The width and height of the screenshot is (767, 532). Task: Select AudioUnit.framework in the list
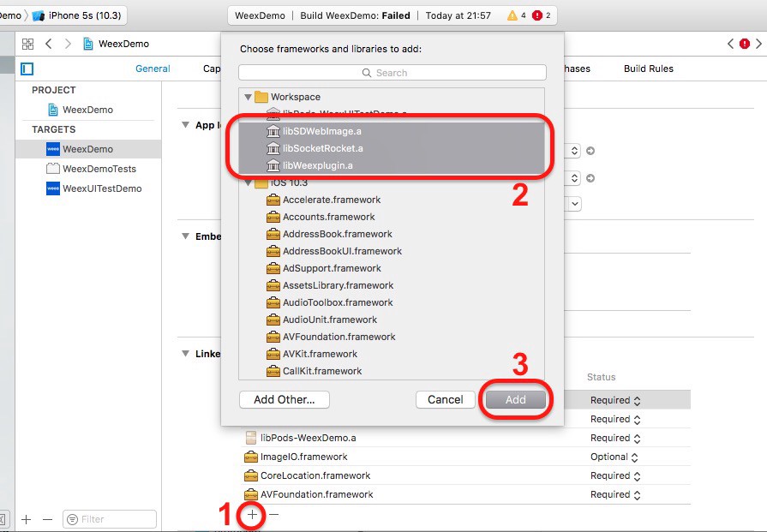click(x=392, y=320)
